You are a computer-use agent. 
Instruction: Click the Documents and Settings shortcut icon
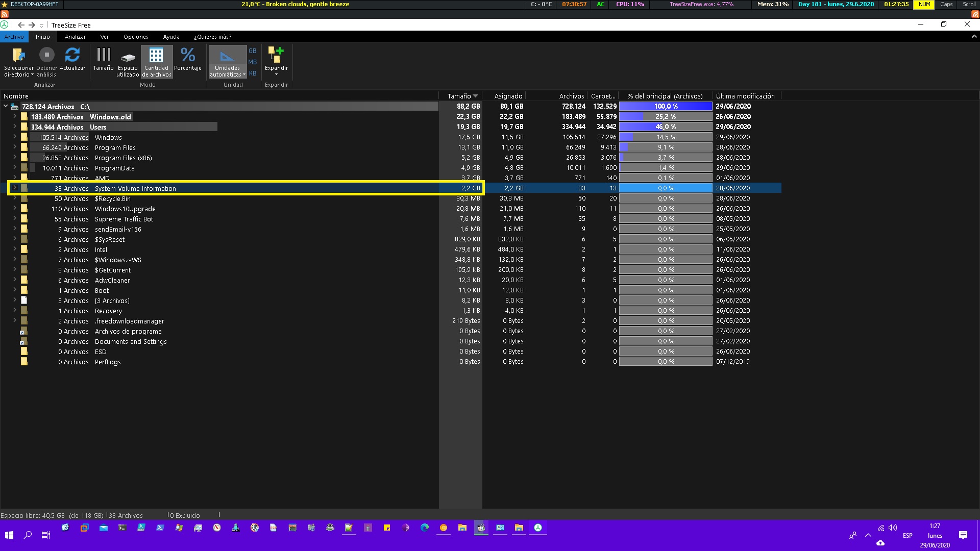(23, 341)
